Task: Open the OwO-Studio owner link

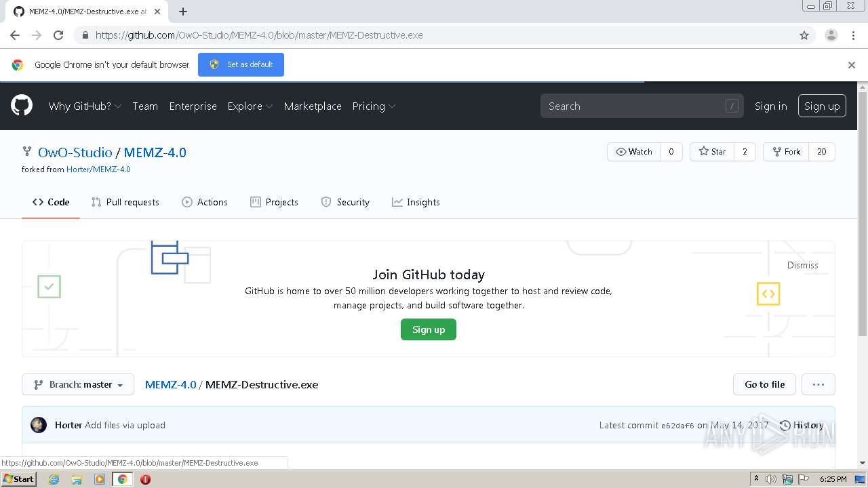Action: pyautogui.click(x=75, y=152)
